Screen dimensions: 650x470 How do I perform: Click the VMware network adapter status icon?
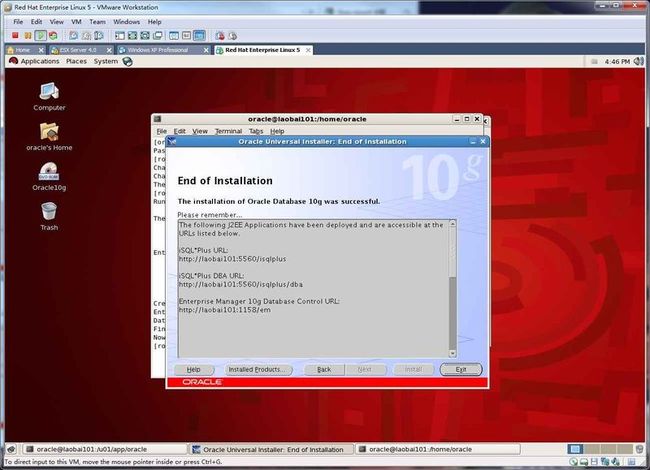(605, 462)
